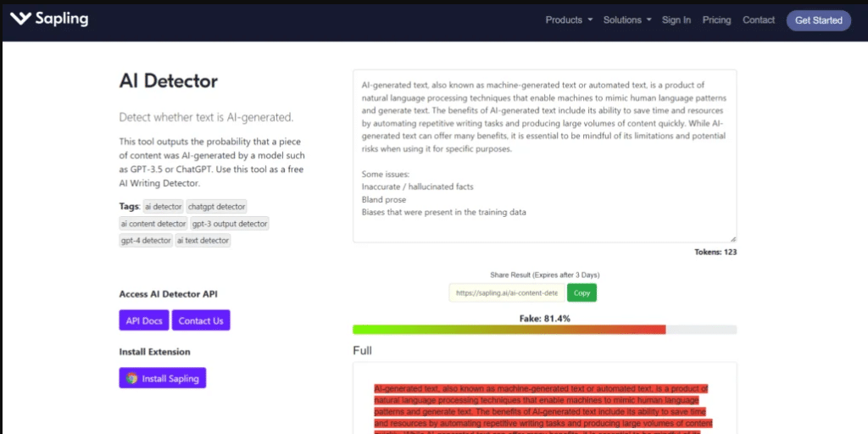This screenshot has height=434, width=868.
Task: Click inside the text input area
Action: click(545, 156)
